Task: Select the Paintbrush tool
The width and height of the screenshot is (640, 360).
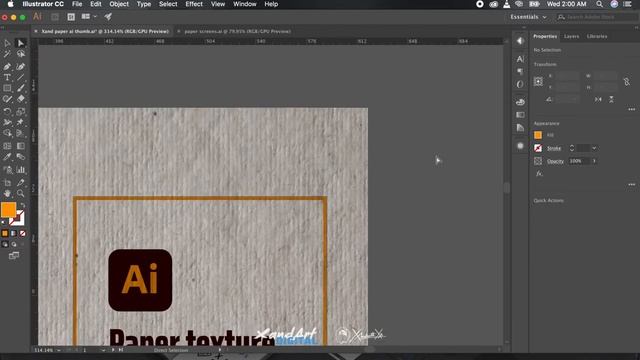Action: pyautogui.click(x=20, y=88)
